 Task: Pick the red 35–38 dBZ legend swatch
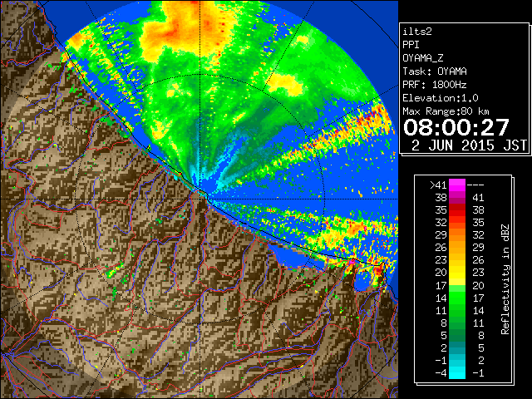(x=456, y=210)
